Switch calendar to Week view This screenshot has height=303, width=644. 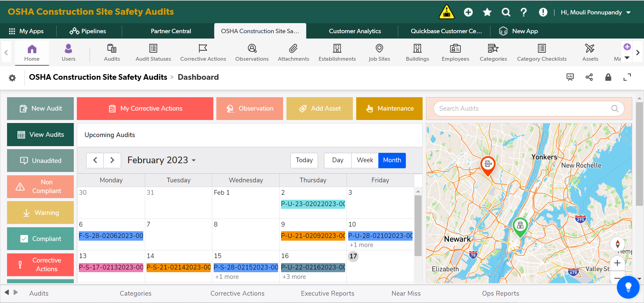[365, 160]
